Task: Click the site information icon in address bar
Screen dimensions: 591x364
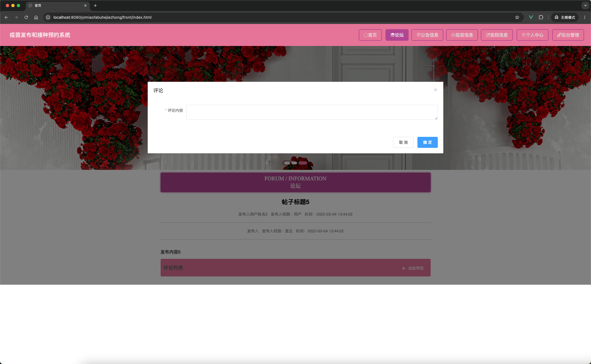Action: click(48, 17)
